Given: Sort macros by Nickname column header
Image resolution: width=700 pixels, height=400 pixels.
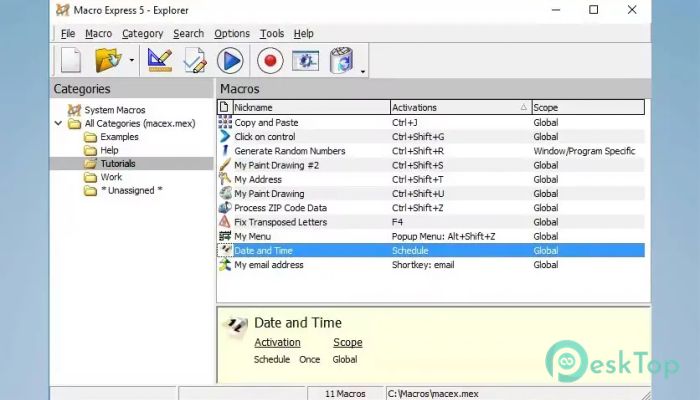Looking at the screenshot, I should click(x=311, y=107).
